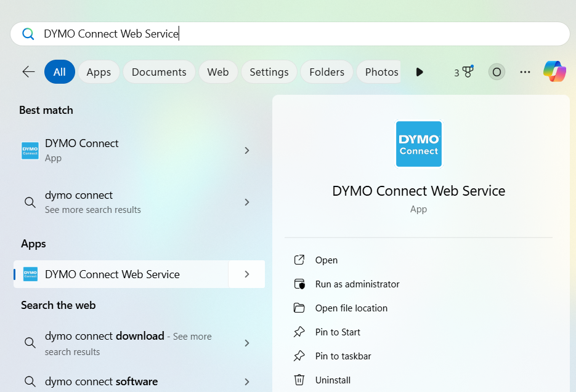The width and height of the screenshot is (576, 392).
Task: Select the All filter tab
Action: pyautogui.click(x=60, y=72)
